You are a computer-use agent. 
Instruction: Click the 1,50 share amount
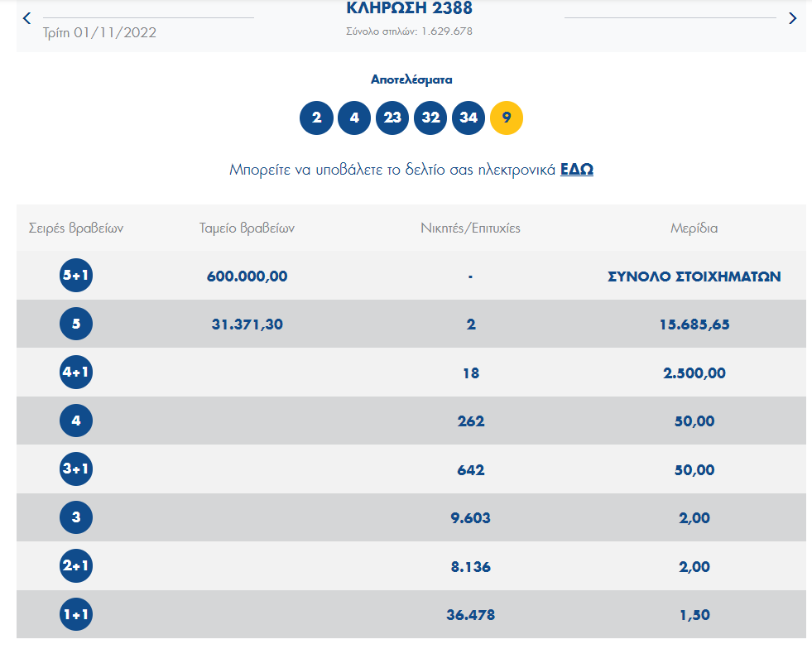click(694, 615)
